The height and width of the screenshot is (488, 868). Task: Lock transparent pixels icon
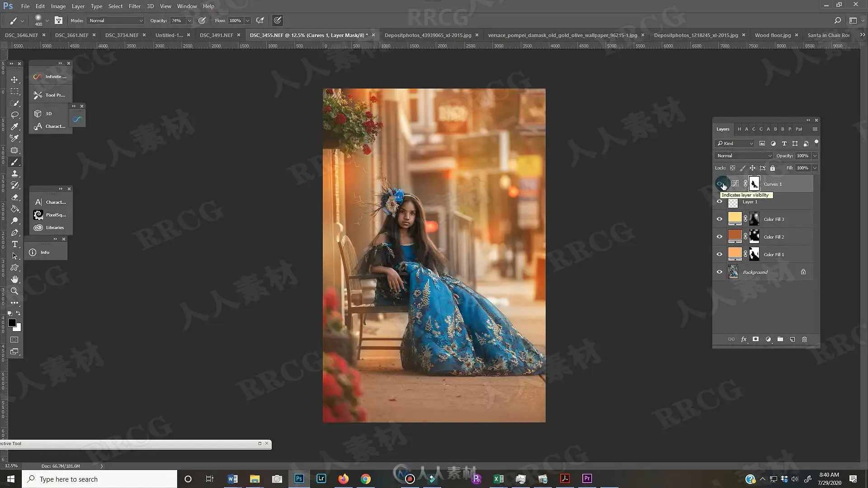[x=732, y=168]
